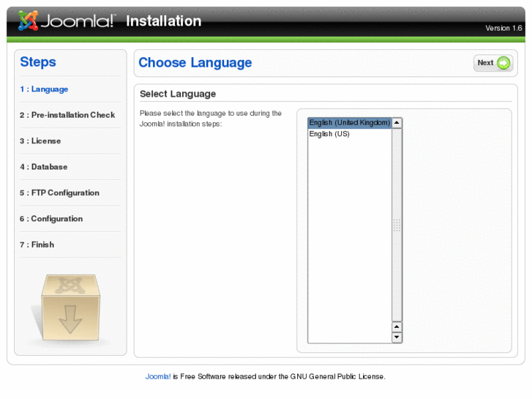Click the Version 1.6 text

(503, 28)
